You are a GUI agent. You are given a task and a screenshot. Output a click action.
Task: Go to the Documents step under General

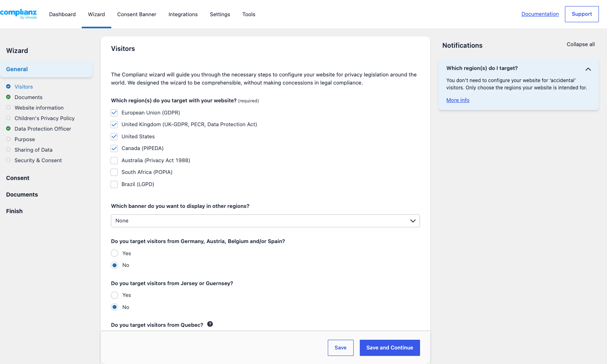coord(28,97)
